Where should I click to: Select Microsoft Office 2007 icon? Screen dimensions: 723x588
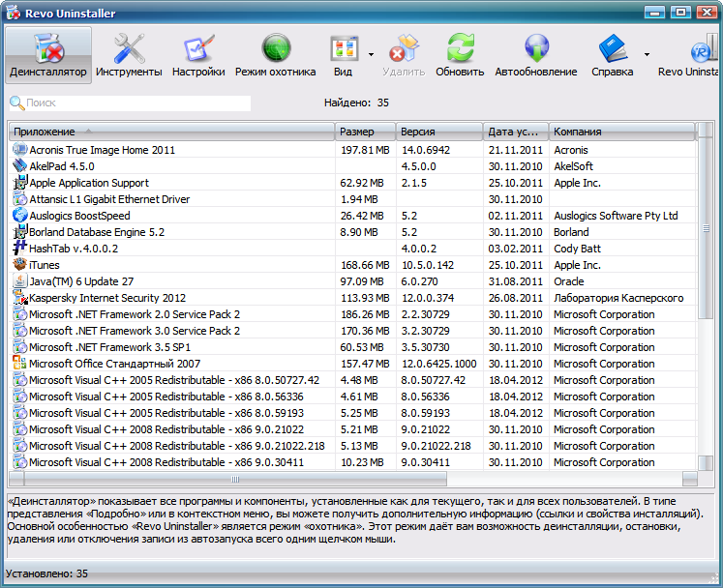tap(19, 363)
